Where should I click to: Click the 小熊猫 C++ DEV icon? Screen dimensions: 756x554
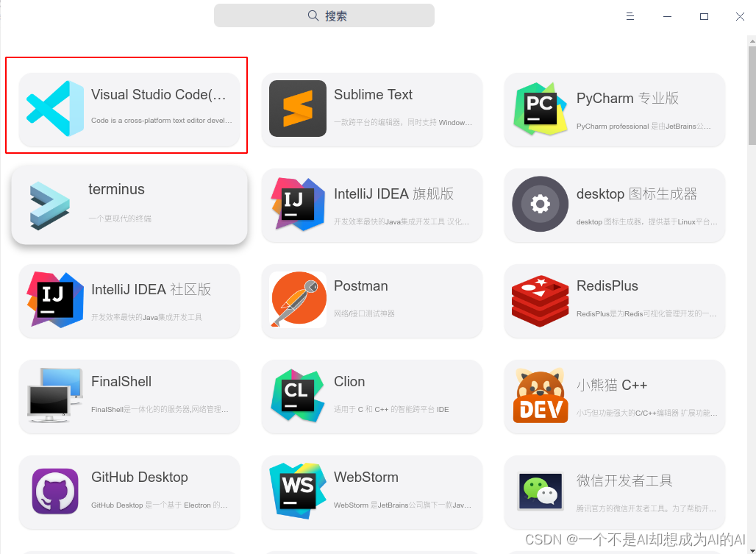coord(540,395)
